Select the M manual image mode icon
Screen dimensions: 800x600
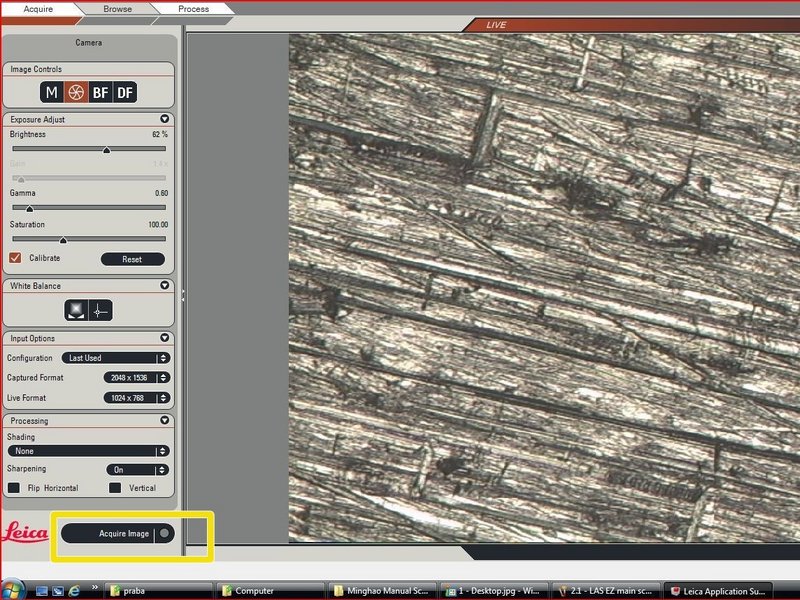52,92
